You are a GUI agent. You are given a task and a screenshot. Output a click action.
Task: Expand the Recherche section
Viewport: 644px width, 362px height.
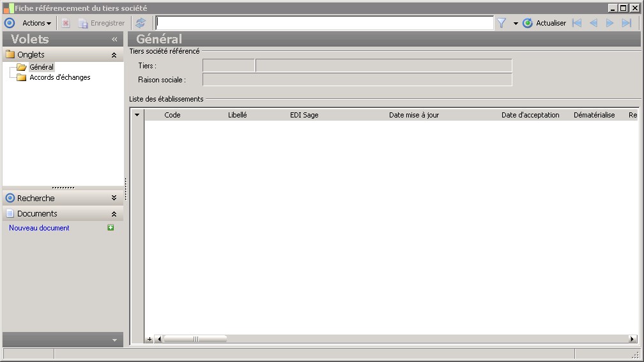coord(114,198)
